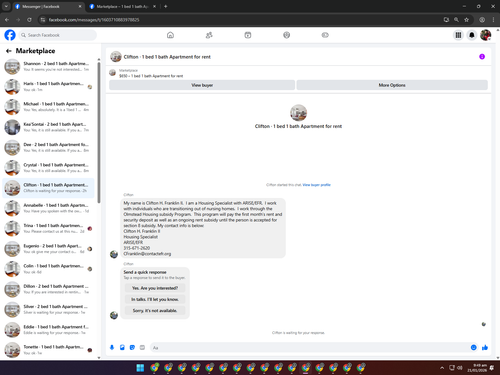Viewport: 500px width, 375px height.
Task: Select Clifton's conversation in the list
Action: pos(48,188)
